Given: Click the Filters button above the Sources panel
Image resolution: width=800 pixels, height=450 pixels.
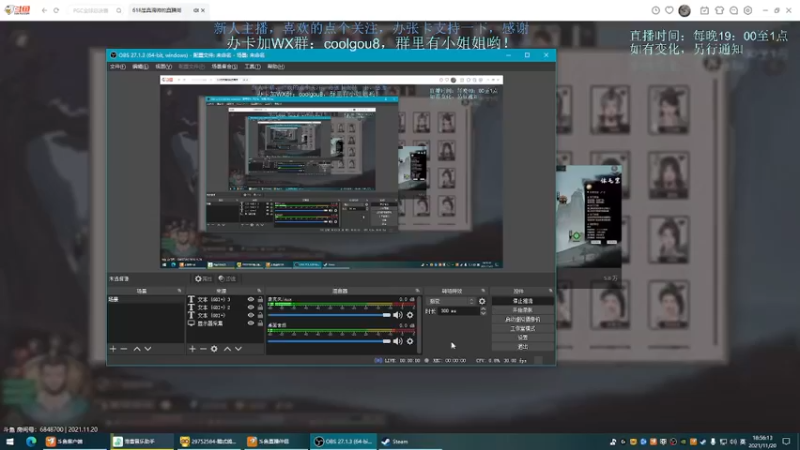Looking at the screenshot, I should 227,279.
